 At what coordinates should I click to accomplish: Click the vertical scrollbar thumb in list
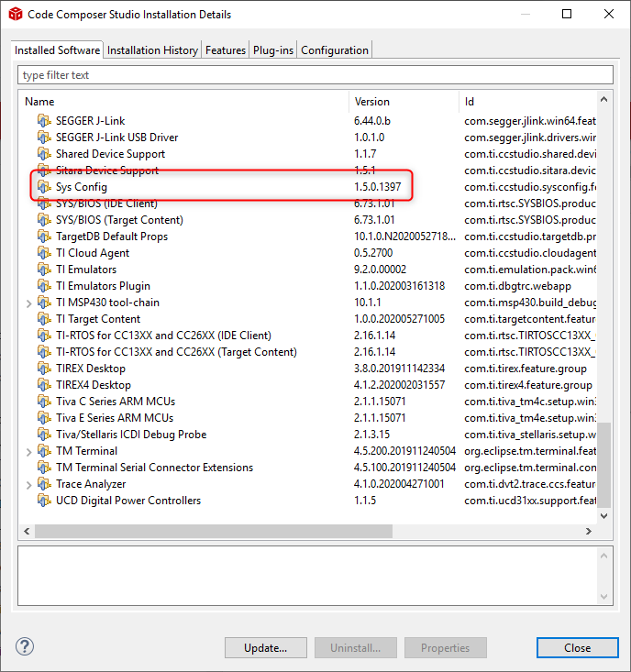point(604,465)
